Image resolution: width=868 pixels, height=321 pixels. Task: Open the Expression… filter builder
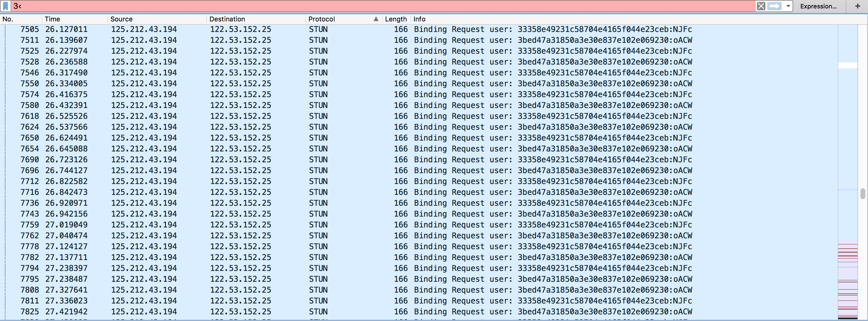pyautogui.click(x=818, y=6)
